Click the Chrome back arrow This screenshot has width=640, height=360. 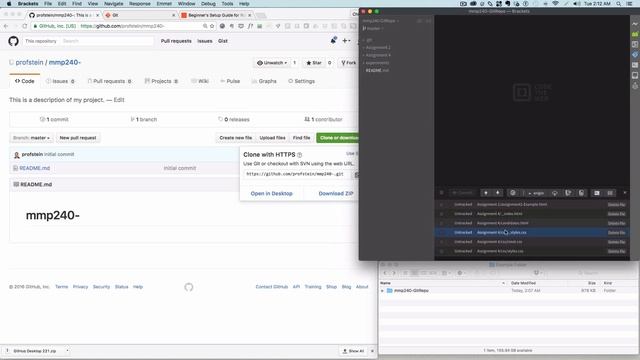[x=6, y=26]
